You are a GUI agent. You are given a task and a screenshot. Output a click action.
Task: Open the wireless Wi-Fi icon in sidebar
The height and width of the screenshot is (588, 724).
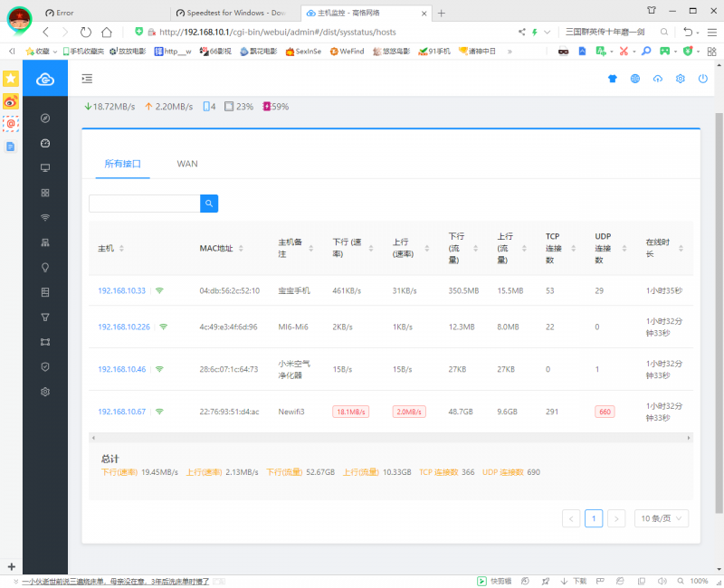45,217
